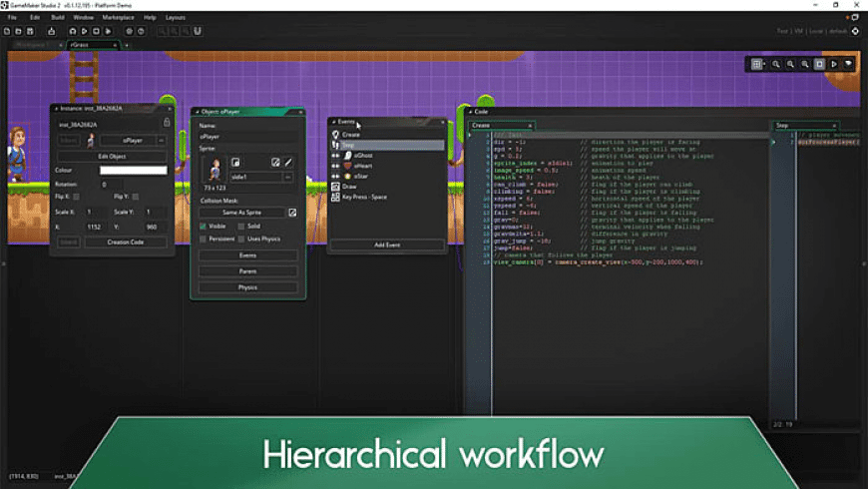This screenshot has width=868, height=489.
Task: Select the Key Press - Space event
Action: (x=364, y=198)
